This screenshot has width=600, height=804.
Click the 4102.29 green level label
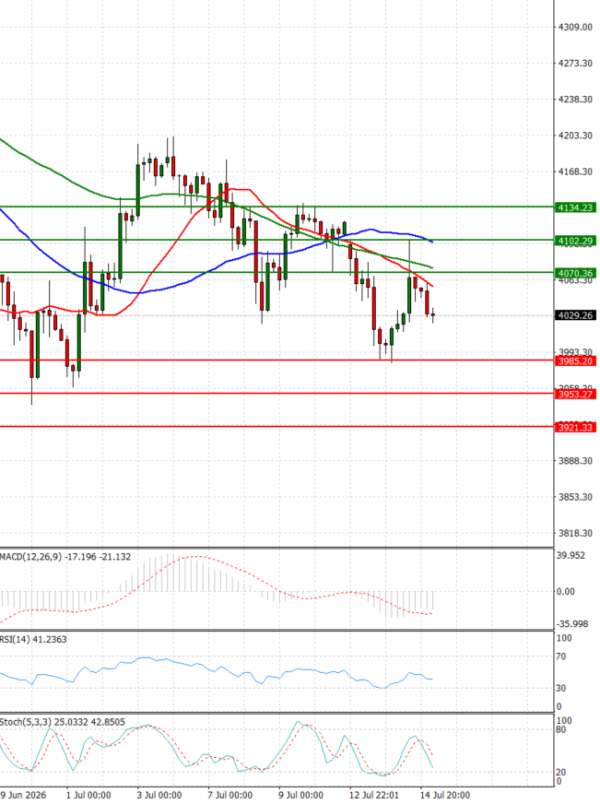(575, 240)
